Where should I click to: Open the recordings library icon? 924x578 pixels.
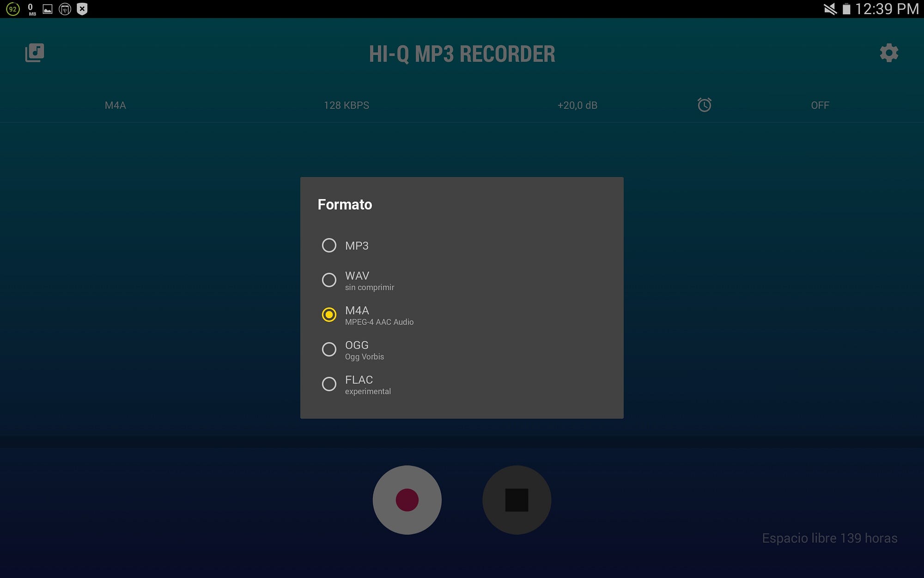tap(35, 53)
